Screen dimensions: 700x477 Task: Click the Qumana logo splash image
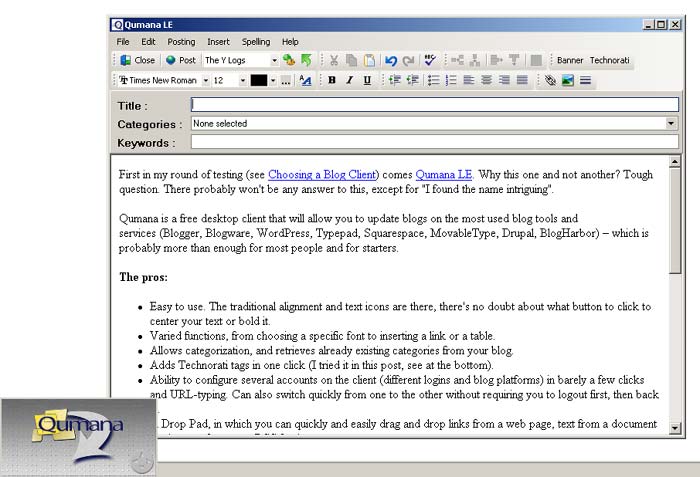coord(79,437)
